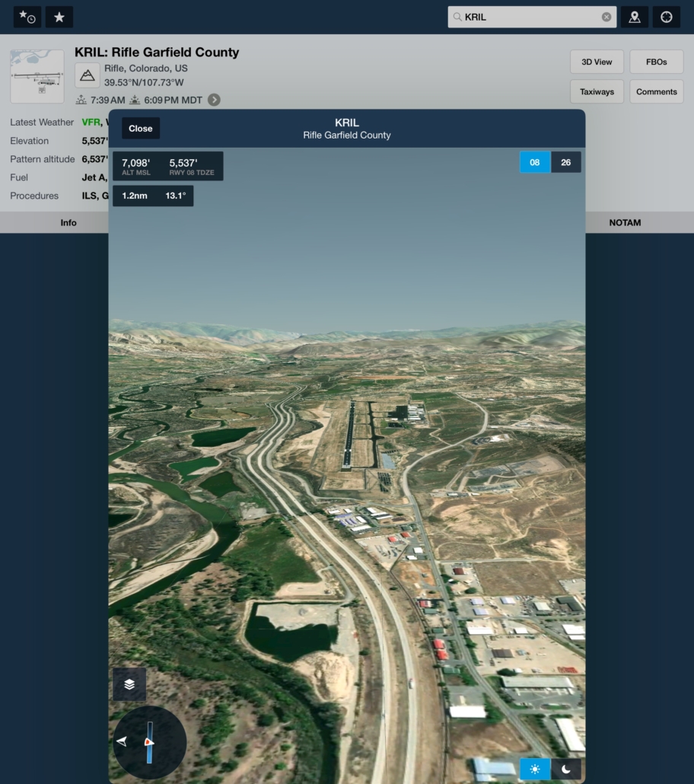Switch to runway 26 view

click(x=566, y=162)
